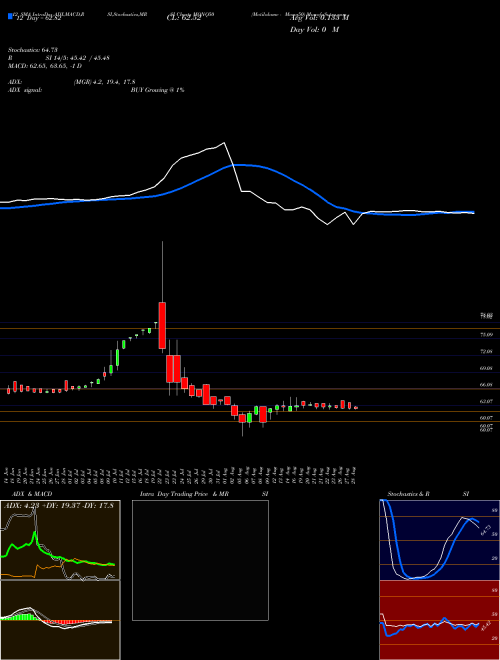Click the empty intraday trading chart box
Screen dimensions: 500x660
[200, 560]
